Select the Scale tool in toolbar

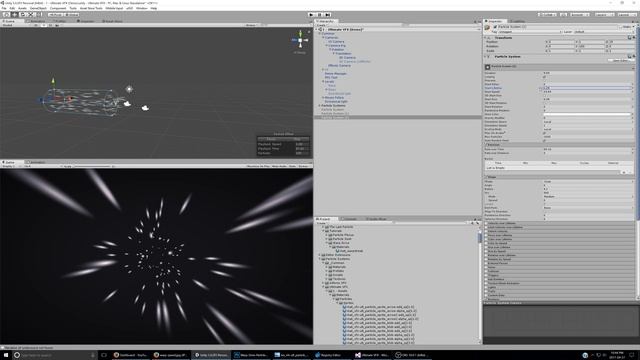coord(31,15)
